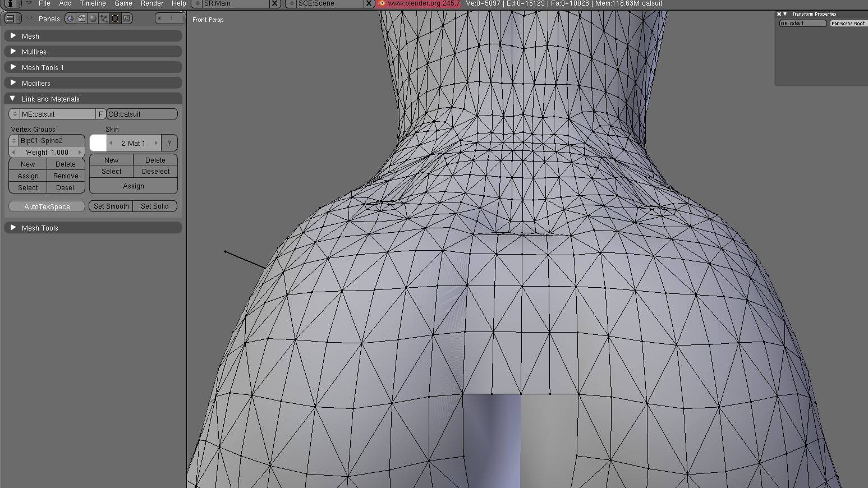The width and height of the screenshot is (868, 488).
Task: Click Set Solid
Action: point(155,206)
